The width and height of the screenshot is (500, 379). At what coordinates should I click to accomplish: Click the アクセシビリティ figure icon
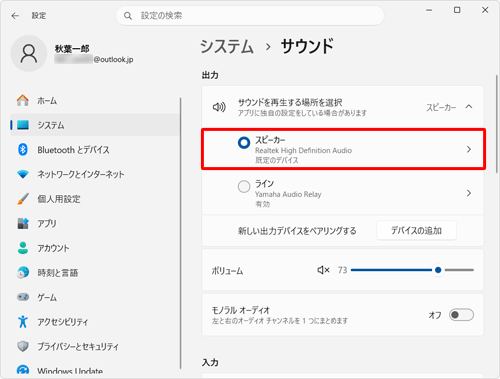tap(23, 322)
